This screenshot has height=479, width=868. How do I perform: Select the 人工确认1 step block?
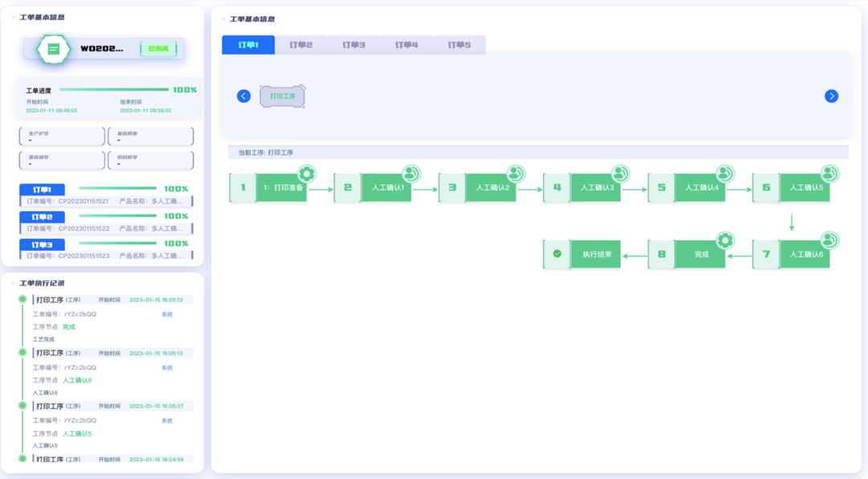387,188
